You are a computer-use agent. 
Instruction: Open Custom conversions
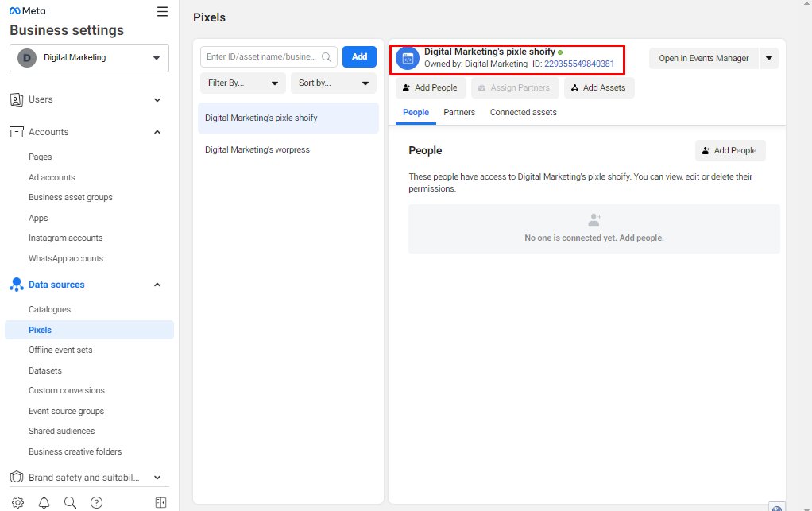(x=66, y=390)
